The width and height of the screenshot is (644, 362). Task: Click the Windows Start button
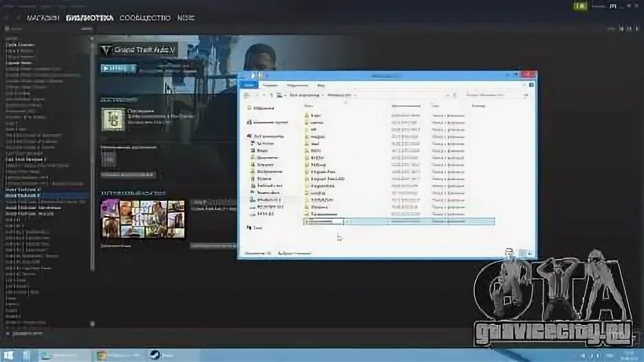point(8,355)
